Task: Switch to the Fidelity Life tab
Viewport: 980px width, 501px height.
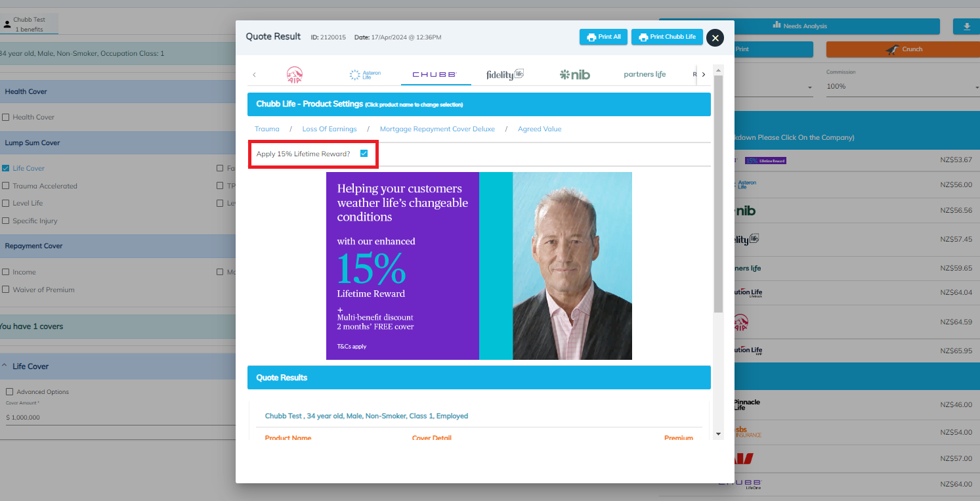Action: [505, 75]
